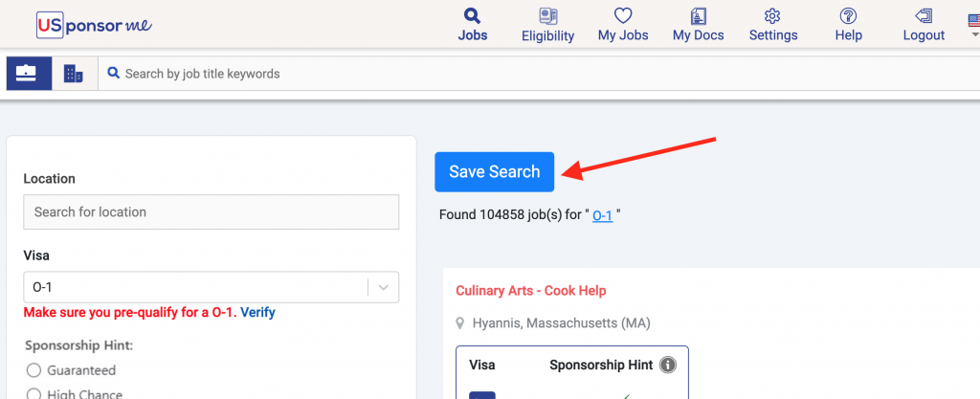Click the Search for location field

coord(212,211)
